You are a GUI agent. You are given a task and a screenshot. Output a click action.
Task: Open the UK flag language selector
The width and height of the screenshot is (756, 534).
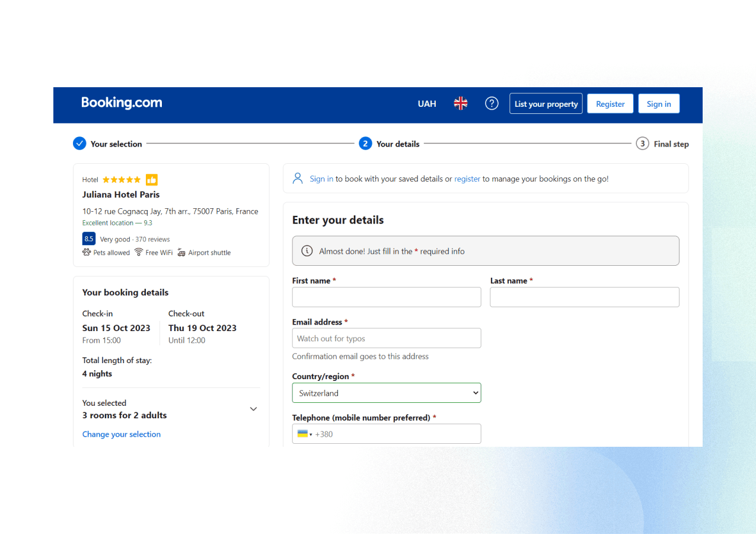(x=461, y=103)
